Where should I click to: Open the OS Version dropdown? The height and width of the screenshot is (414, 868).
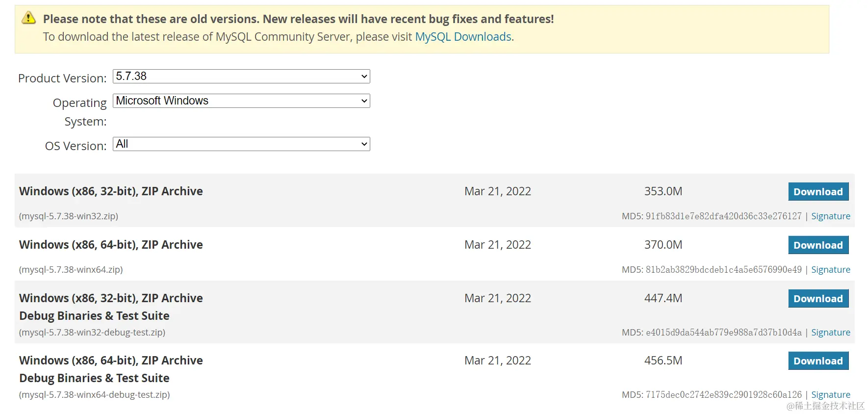pos(241,144)
